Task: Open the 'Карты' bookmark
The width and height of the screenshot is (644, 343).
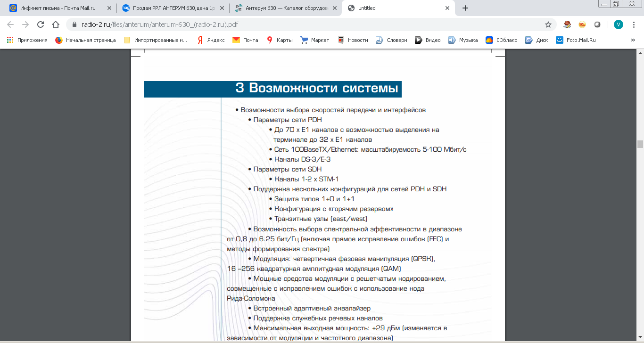Action: 280,40
